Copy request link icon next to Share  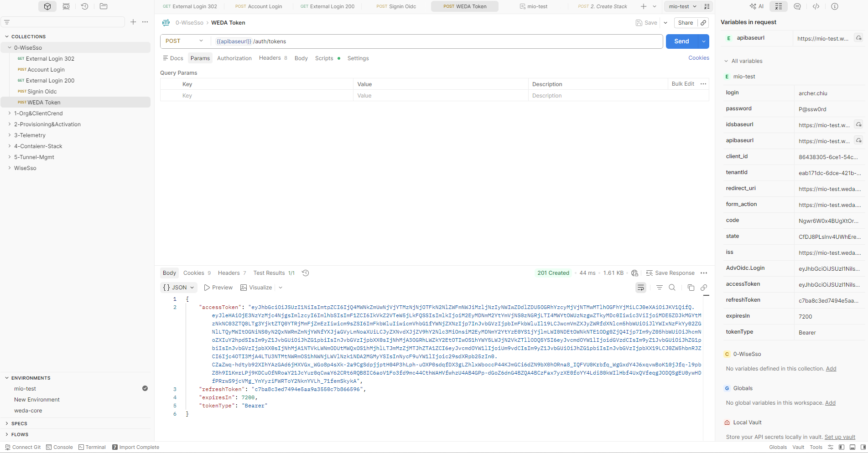tap(703, 23)
